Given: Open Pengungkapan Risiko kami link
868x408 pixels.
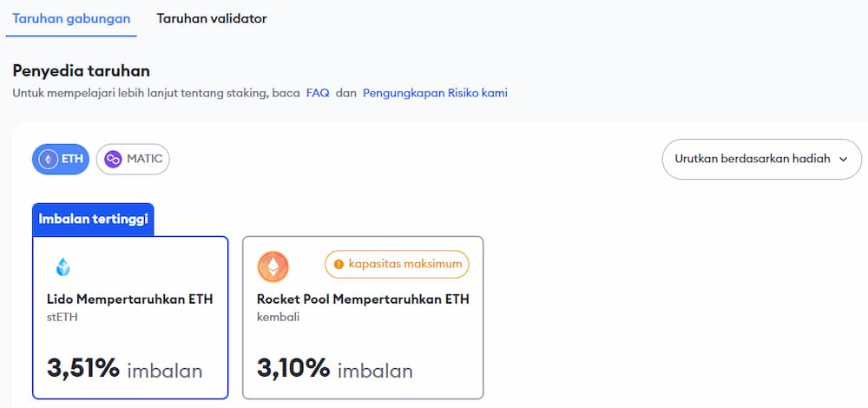Looking at the screenshot, I should [435, 93].
